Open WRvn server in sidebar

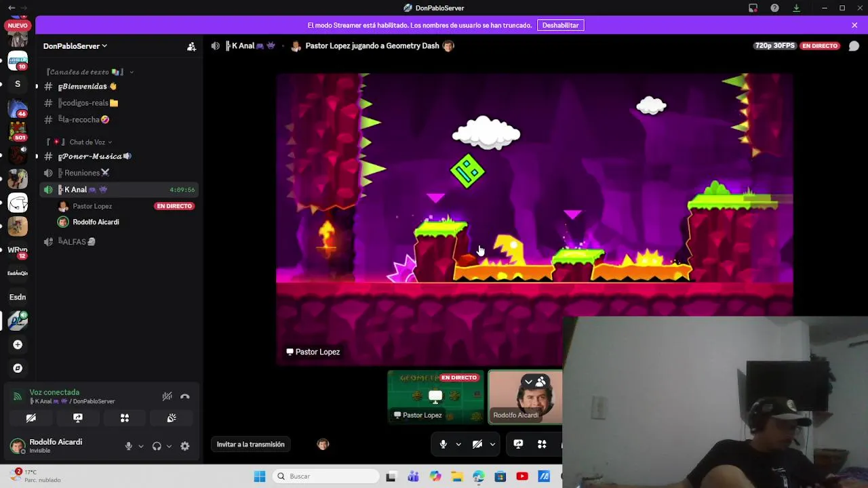pyautogui.click(x=18, y=250)
